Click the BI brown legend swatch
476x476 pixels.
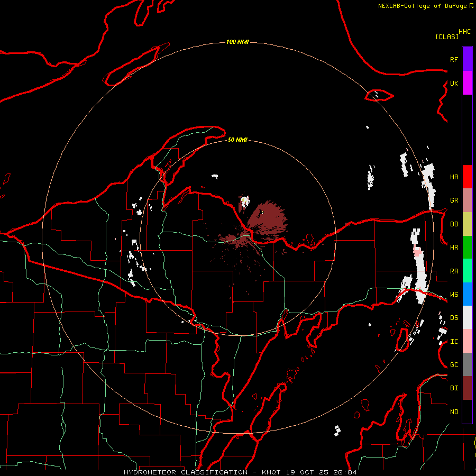tap(467, 388)
